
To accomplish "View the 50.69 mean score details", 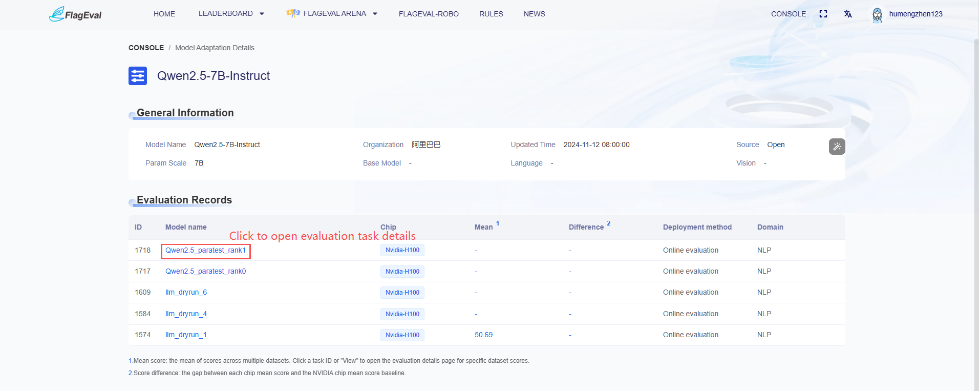I will [483, 335].
